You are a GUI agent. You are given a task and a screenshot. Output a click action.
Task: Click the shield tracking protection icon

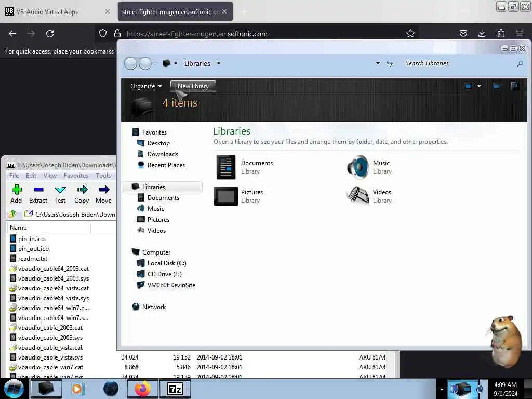pyautogui.click(x=103, y=33)
